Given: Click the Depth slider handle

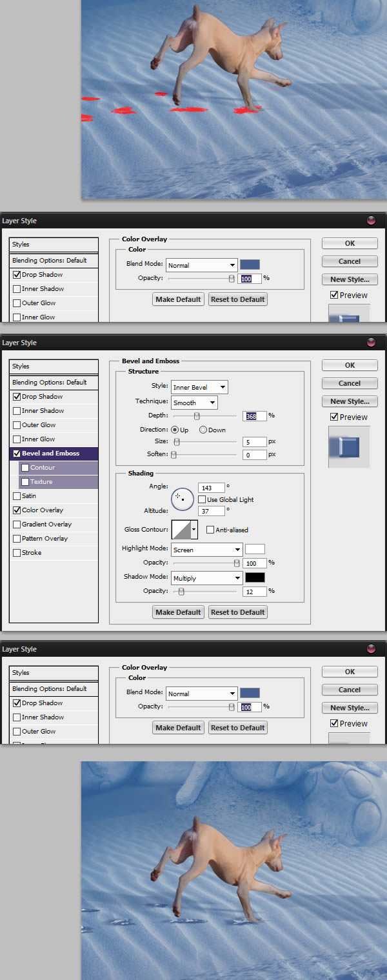Looking at the screenshot, I should [197, 416].
